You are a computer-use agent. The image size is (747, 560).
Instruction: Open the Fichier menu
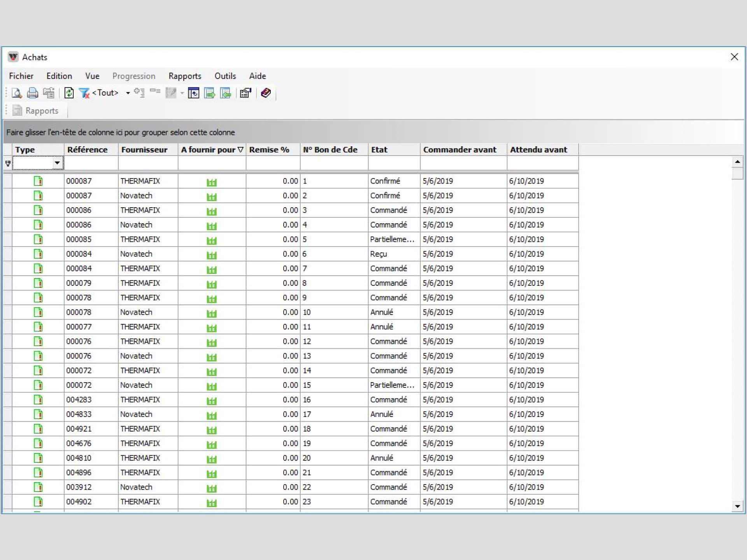click(x=21, y=76)
